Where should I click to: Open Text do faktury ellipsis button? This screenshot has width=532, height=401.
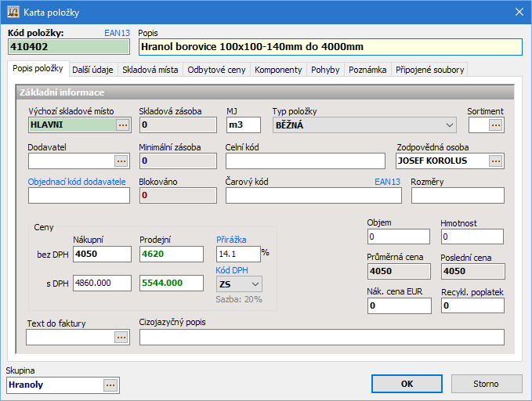tap(121, 338)
